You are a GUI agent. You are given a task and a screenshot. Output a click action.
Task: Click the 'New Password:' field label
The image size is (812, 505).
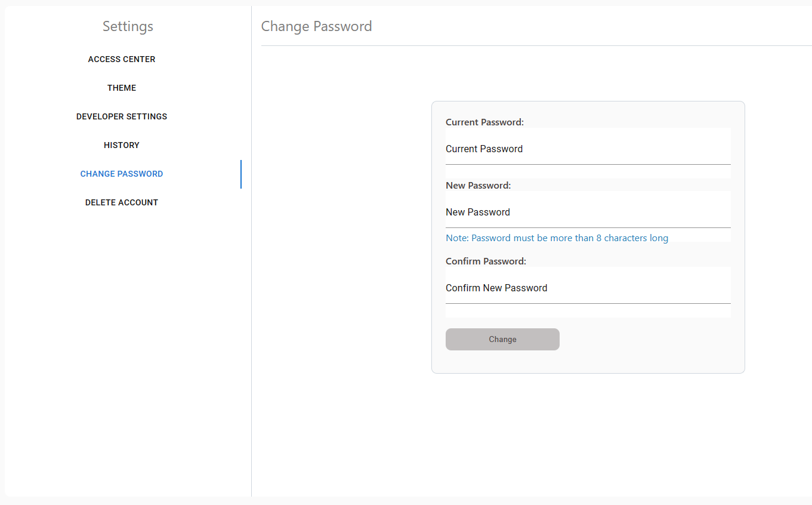coord(478,186)
